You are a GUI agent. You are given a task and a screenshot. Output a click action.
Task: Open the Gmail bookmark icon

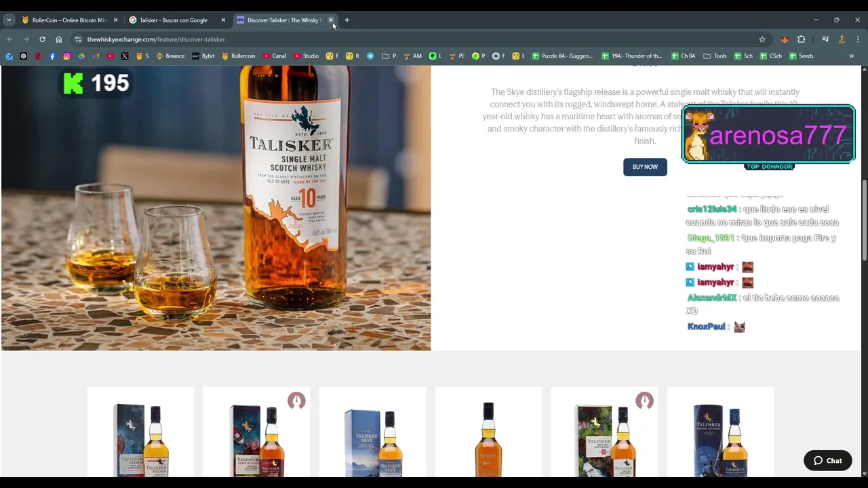tap(96, 56)
